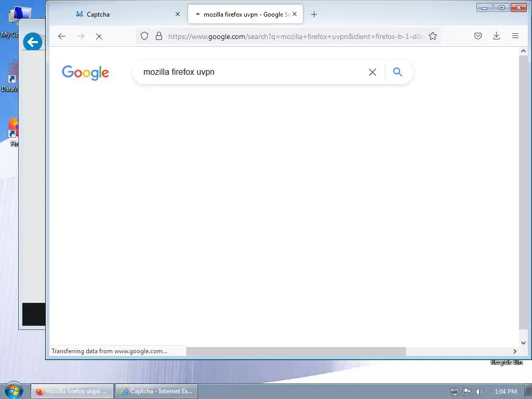Viewport: 532px width, 399px height.
Task: Minimize the Firefox window
Action: click(484, 7)
